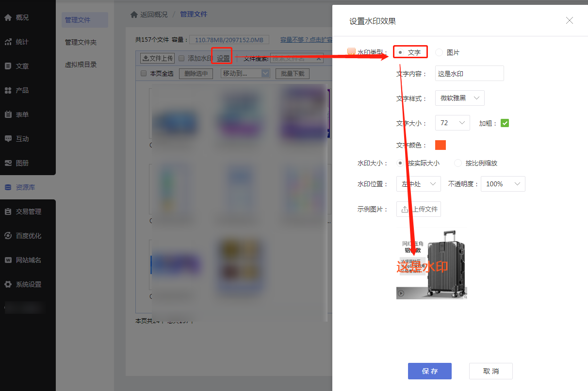Click the 网站域名 icon in sidebar
This screenshot has height=391, width=588.
(x=8, y=260)
